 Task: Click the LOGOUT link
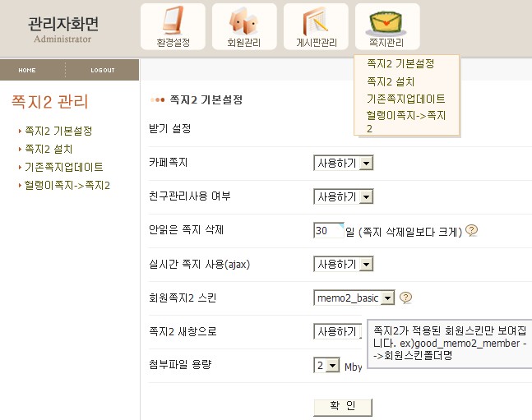pos(103,70)
